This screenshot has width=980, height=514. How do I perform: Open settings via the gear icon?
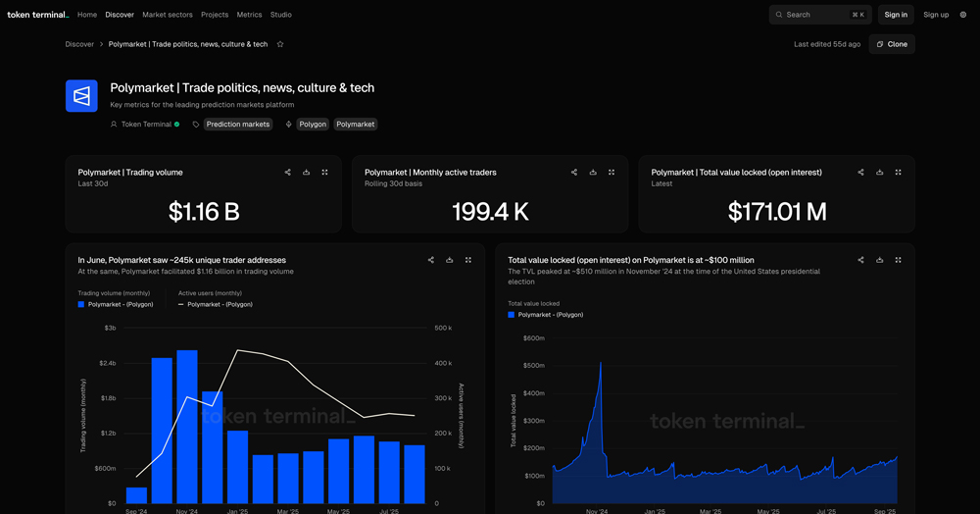(x=963, y=15)
